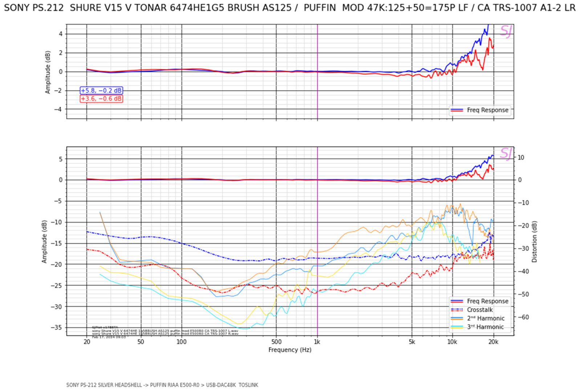This screenshot has height=392, width=580.
Task: Click the −40 tick on the distortion axis
Action: tap(523, 271)
